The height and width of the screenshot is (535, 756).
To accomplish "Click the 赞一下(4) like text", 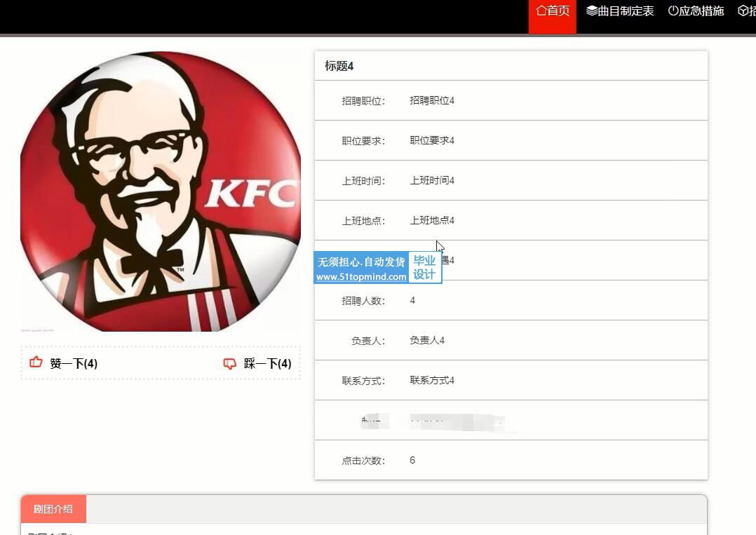I will 74,363.
